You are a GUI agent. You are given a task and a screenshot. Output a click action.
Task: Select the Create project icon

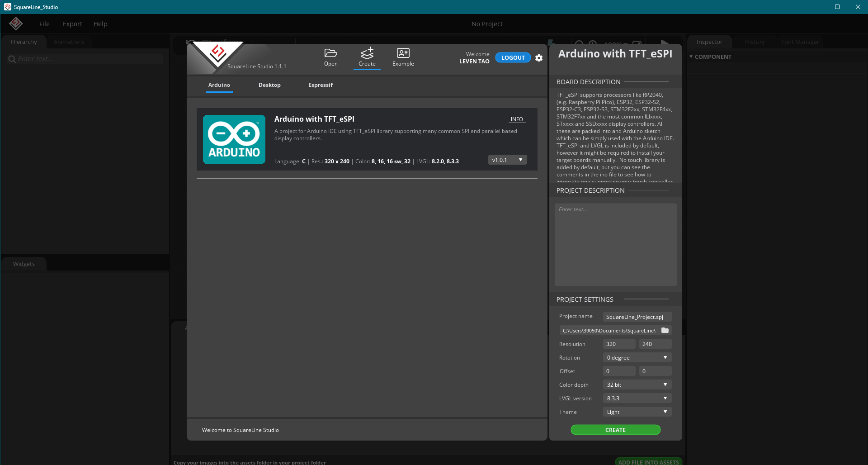(367, 57)
